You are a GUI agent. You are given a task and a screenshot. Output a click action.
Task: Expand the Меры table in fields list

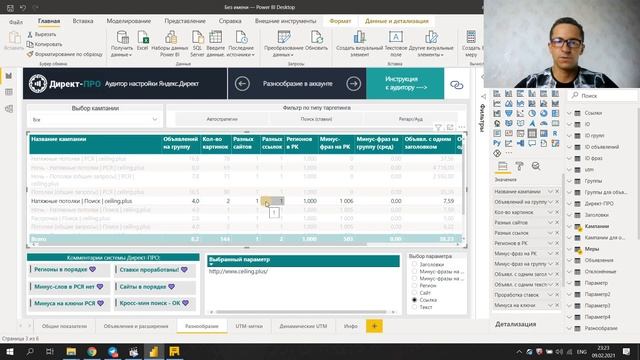click(x=569, y=249)
